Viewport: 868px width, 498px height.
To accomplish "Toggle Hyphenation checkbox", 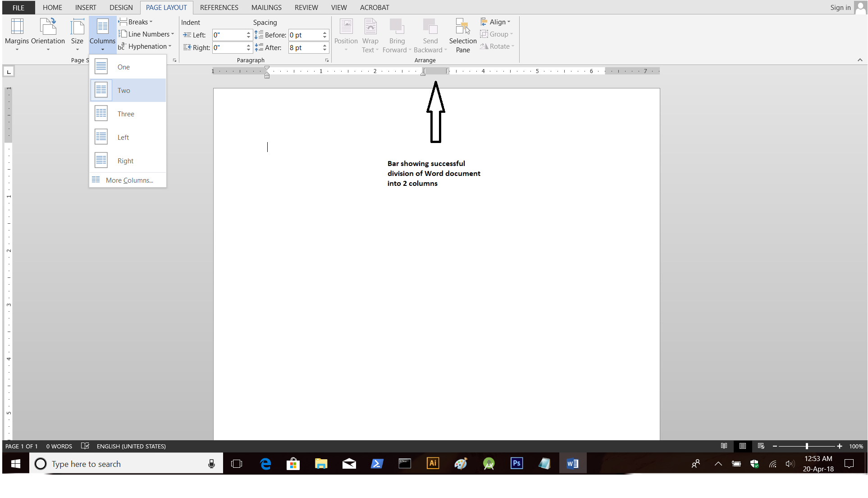I will (x=147, y=46).
